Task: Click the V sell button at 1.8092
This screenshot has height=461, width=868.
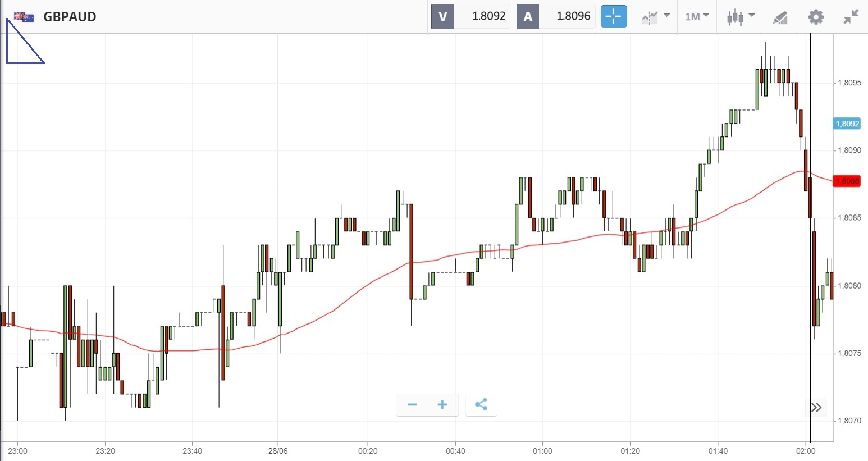Action: (x=470, y=16)
